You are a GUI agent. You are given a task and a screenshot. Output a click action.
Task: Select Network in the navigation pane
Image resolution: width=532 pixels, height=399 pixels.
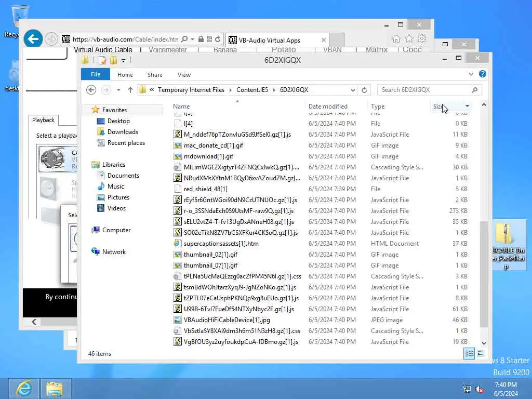[114, 252]
